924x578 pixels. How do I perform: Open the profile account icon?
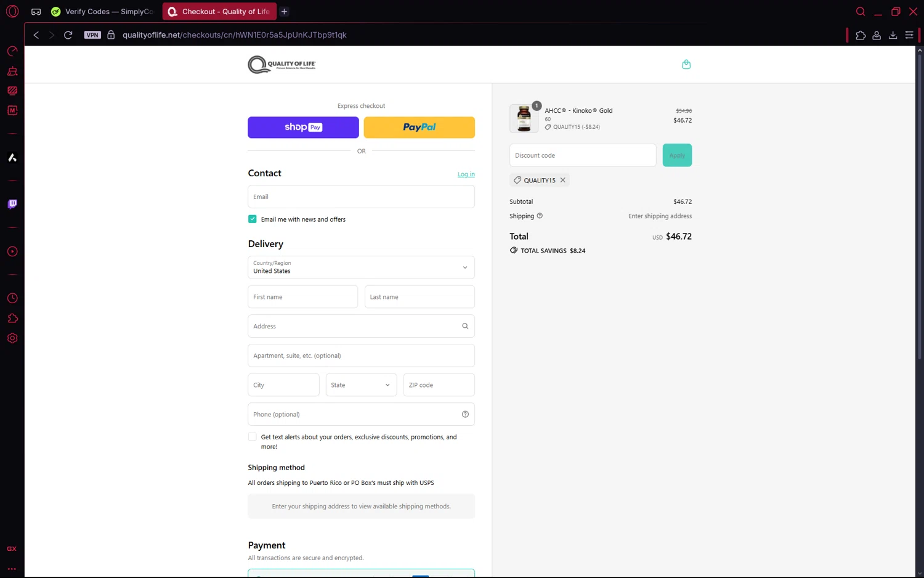[x=877, y=35]
